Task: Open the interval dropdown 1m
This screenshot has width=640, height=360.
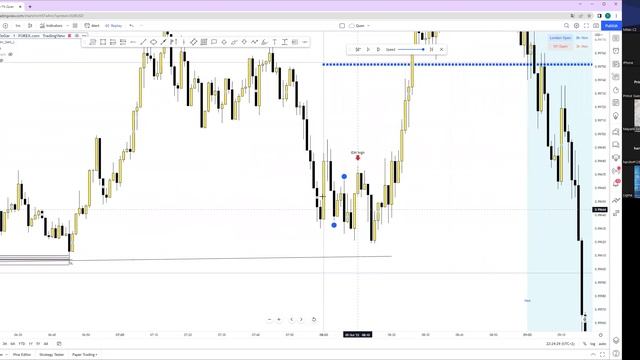Action: (18, 26)
